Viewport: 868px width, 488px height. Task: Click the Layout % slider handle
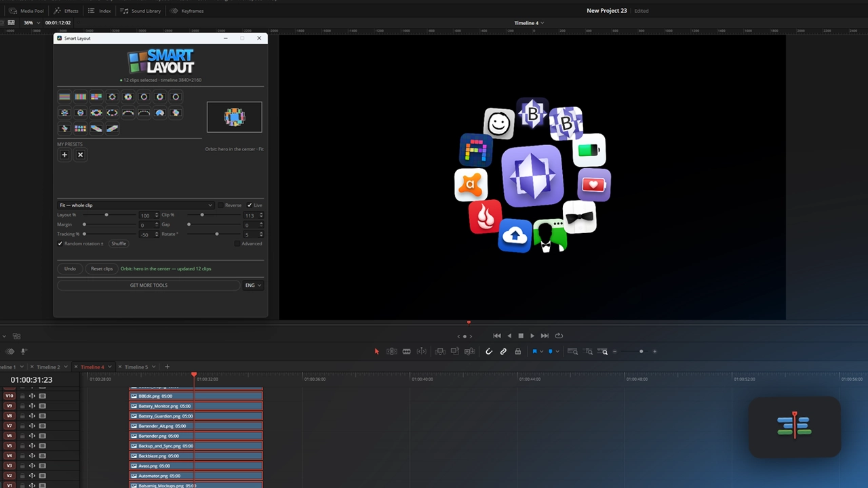click(106, 215)
